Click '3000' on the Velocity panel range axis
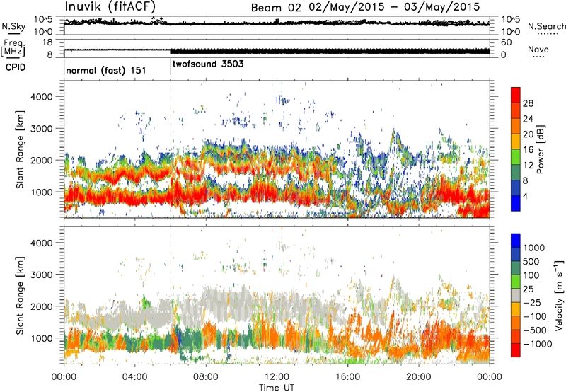 pyautogui.click(x=41, y=275)
